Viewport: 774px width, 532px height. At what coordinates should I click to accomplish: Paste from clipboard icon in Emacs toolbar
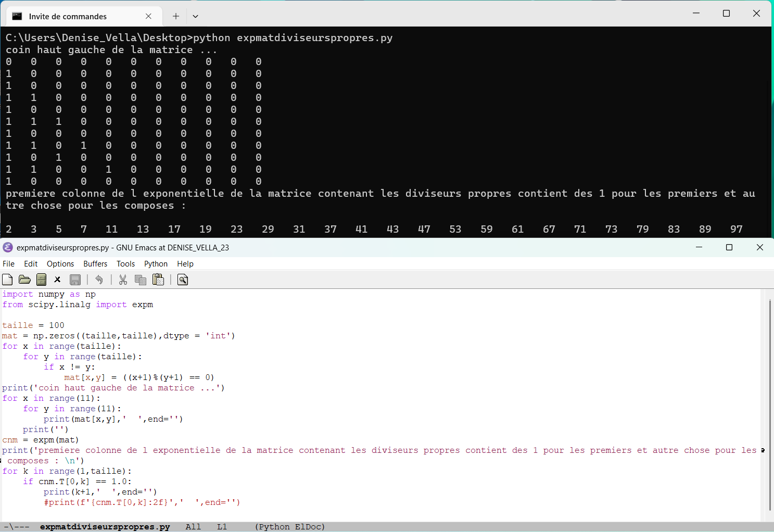pyautogui.click(x=158, y=280)
